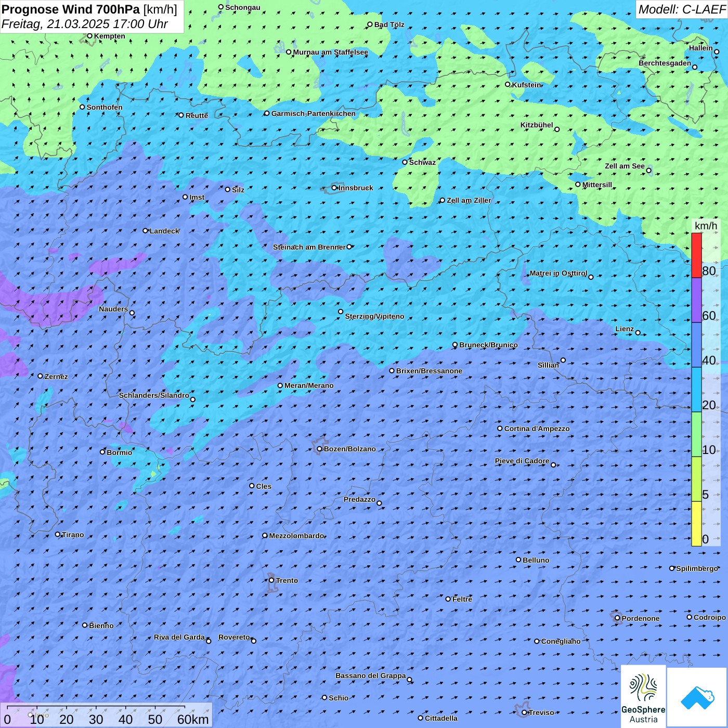The image size is (728, 728).
Task: Click the Nauders label
Action: pyautogui.click(x=113, y=309)
